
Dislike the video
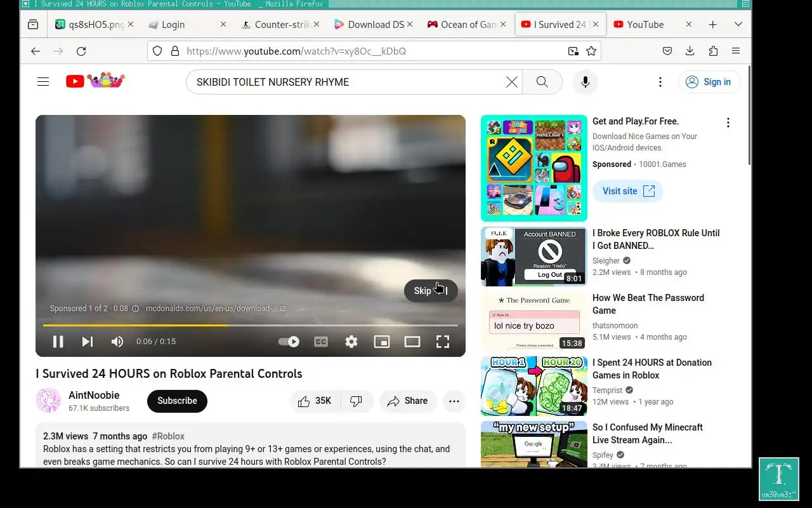(357, 401)
